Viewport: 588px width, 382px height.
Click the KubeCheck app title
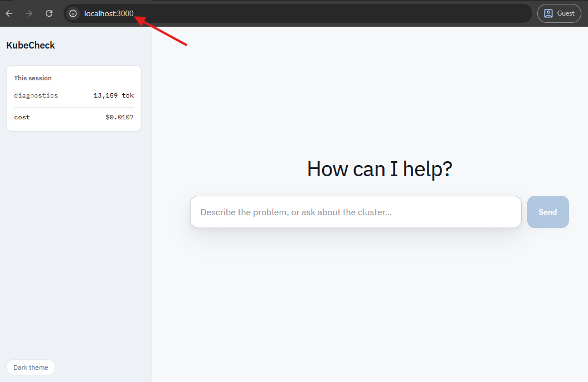click(x=30, y=45)
